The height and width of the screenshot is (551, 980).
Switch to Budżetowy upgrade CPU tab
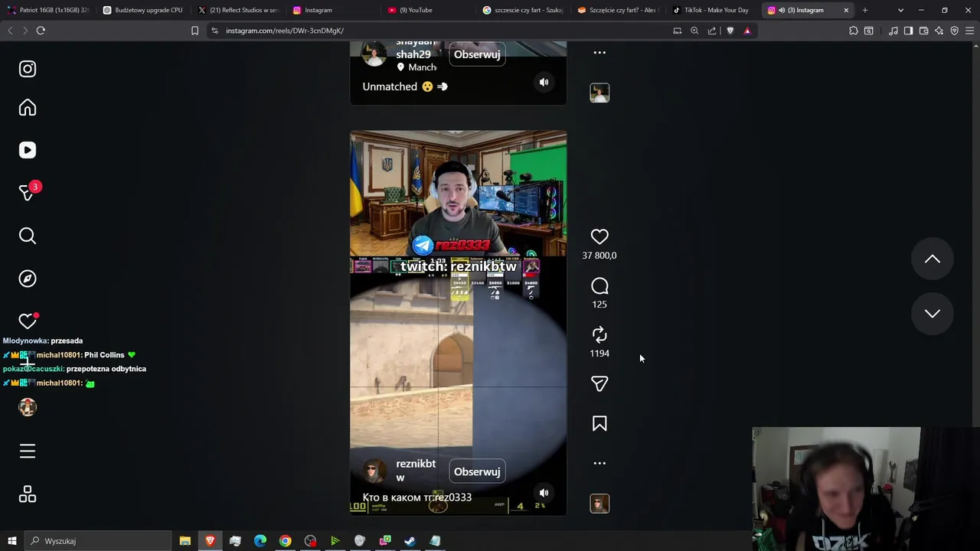pyautogui.click(x=143, y=10)
